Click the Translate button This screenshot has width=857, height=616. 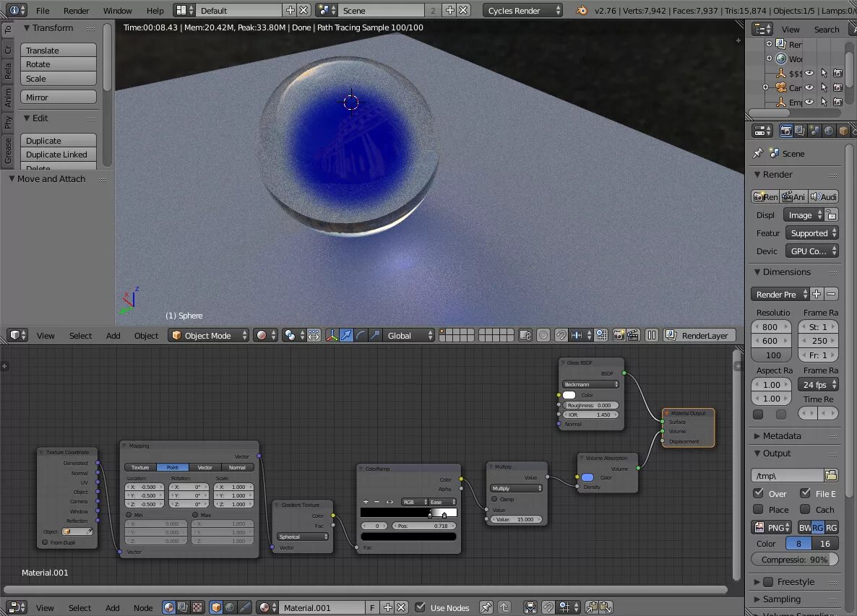(x=59, y=51)
